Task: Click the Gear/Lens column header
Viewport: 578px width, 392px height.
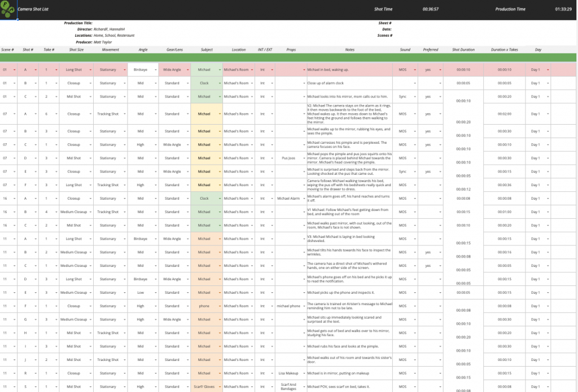Action: click(174, 50)
